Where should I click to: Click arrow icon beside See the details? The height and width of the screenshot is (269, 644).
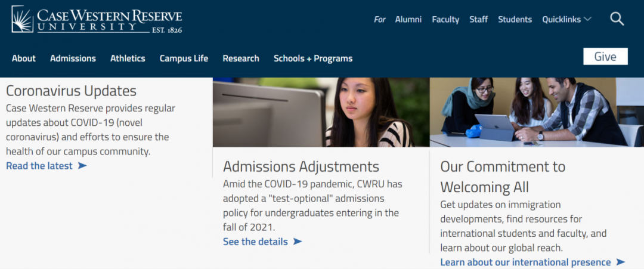click(298, 242)
